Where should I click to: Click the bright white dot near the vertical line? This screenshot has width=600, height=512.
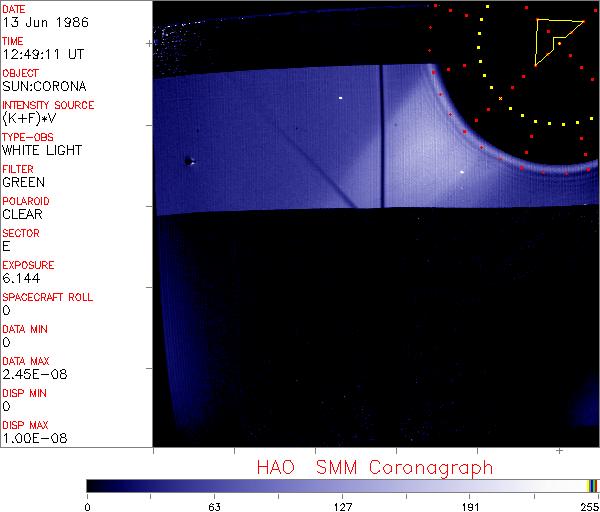pos(341,98)
